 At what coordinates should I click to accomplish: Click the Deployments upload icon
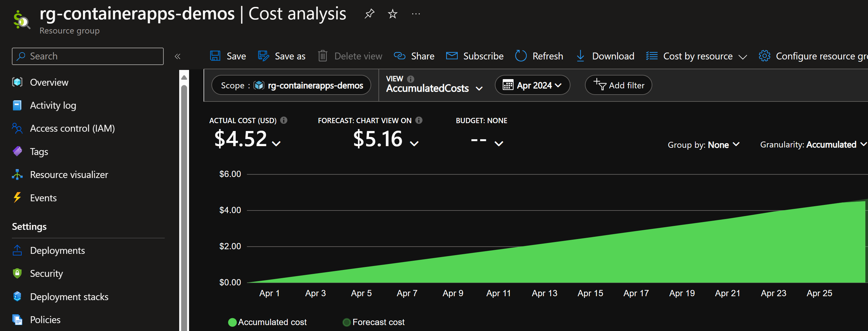[x=17, y=250]
